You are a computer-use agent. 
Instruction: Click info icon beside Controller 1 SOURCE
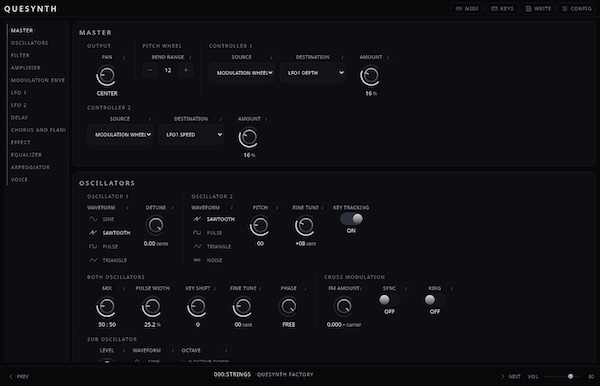click(x=271, y=57)
